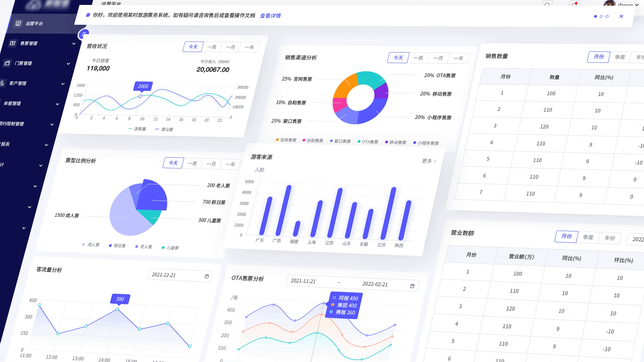Open calendar icon in 客流量分析 date field

[207, 276]
